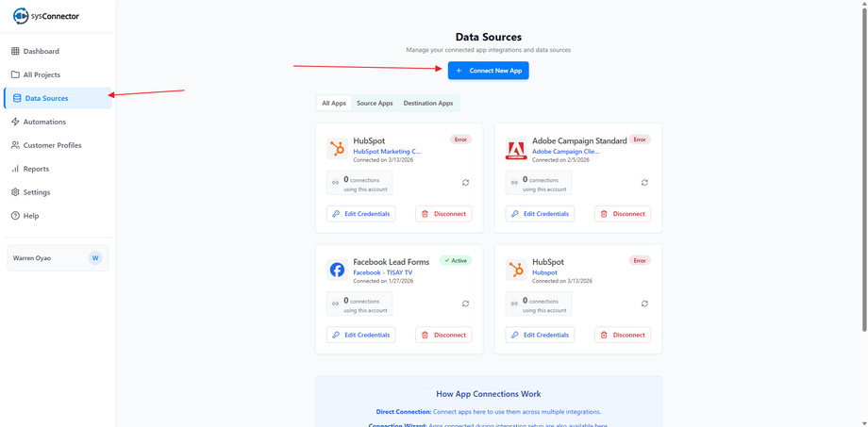Open Customer Profiles section
Viewport: 868px width, 427px height.
(x=52, y=145)
